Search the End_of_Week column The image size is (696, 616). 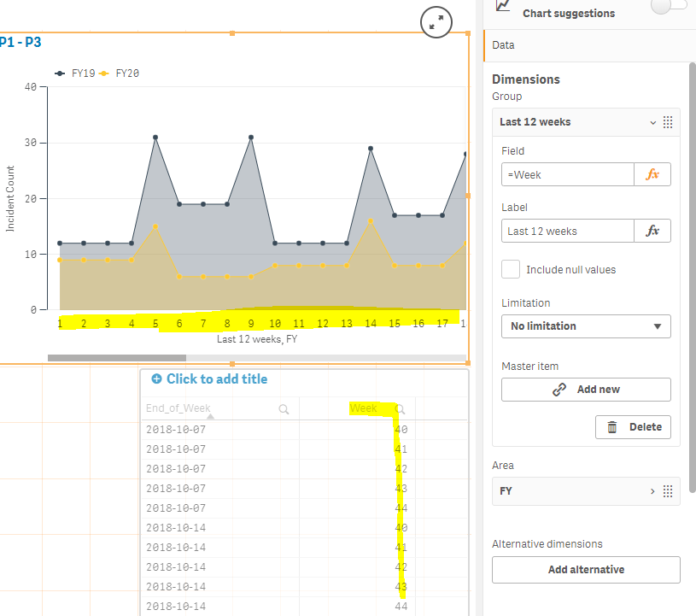click(x=284, y=409)
